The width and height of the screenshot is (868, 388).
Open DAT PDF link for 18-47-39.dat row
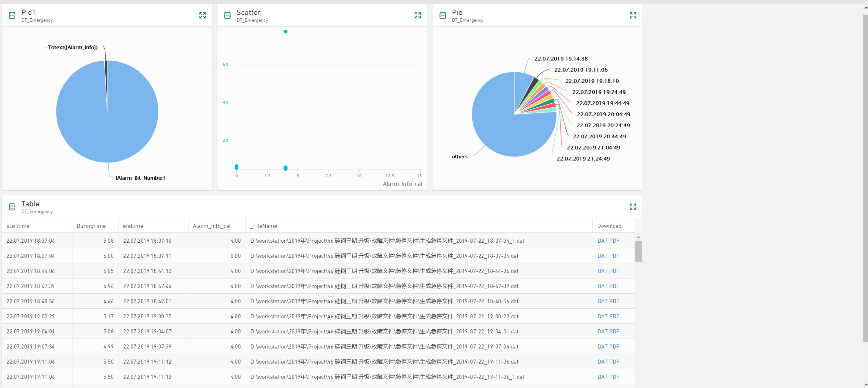(608, 286)
